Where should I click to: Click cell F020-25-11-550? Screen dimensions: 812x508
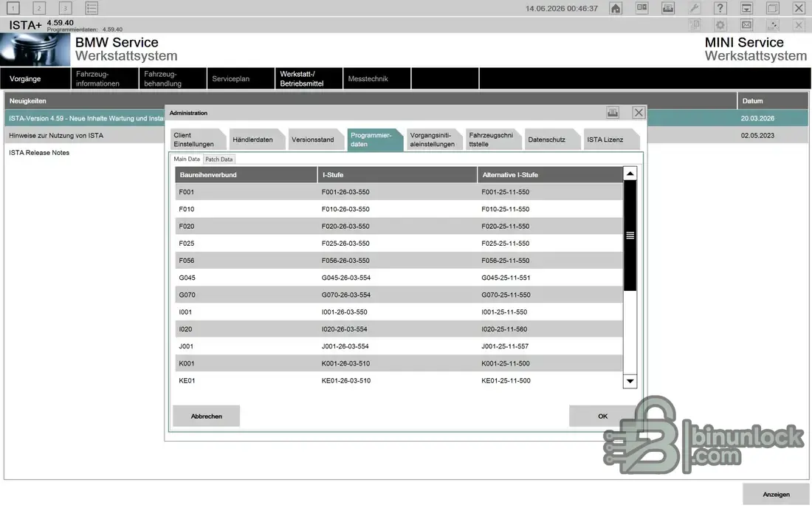coord(506,226)
